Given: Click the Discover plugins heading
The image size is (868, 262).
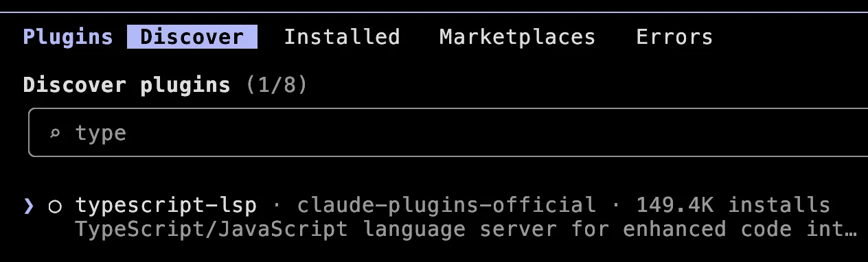Looking at the screenshot, I should (x=126, y=85).
